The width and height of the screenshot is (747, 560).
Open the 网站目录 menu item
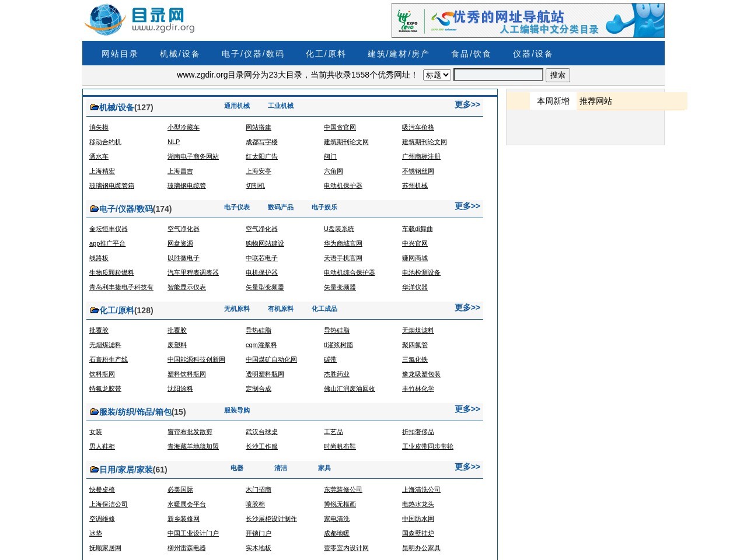pyautogui.click(x=119, y=53)
